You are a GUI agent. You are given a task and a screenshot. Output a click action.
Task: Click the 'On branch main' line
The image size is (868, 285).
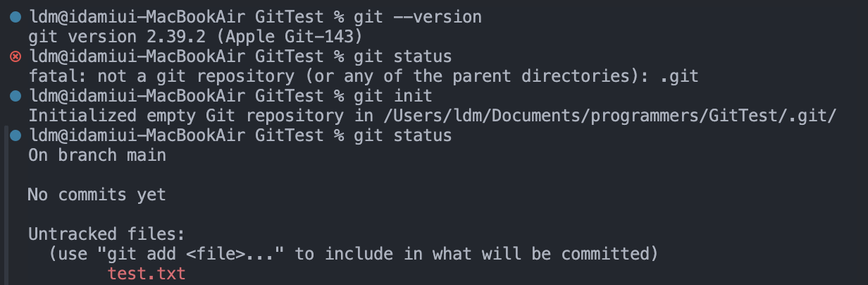[97, 155]
